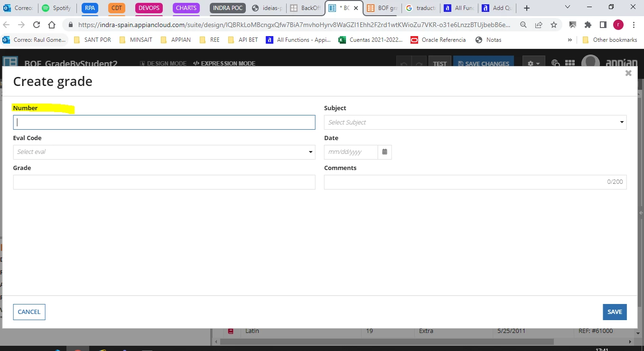
Task: Switch to the Spotify tab
Action: click(56, 8)
